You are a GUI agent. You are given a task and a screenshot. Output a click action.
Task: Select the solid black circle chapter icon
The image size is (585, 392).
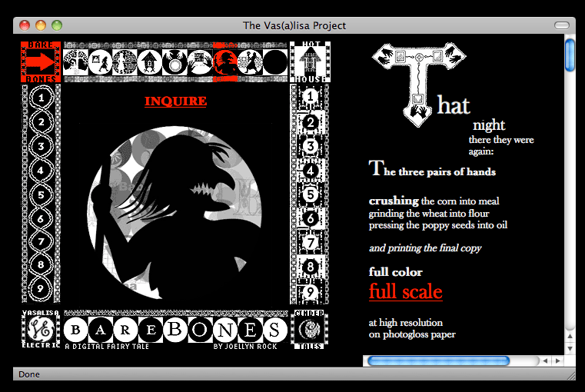[274, 61]
